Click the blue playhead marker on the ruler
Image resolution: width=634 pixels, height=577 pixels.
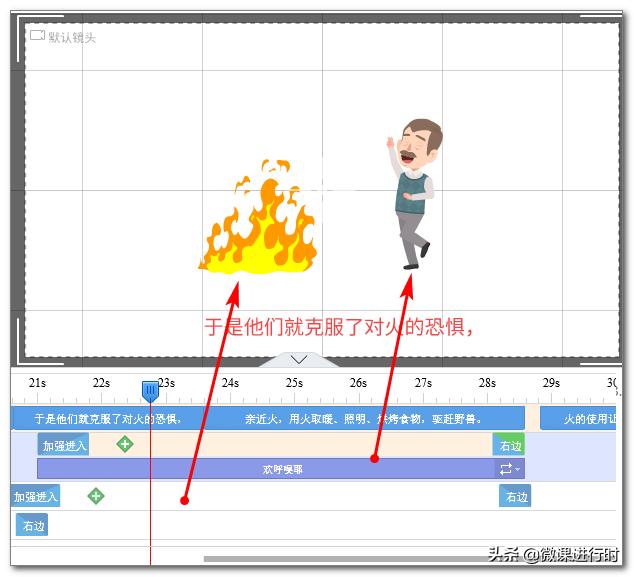pyautogui.click(x=150, y=391)
